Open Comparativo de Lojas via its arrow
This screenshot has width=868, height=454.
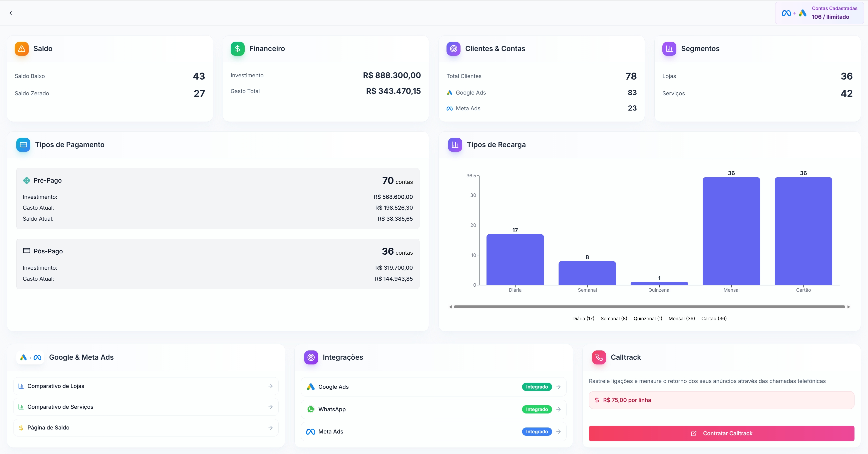[271, 386]
